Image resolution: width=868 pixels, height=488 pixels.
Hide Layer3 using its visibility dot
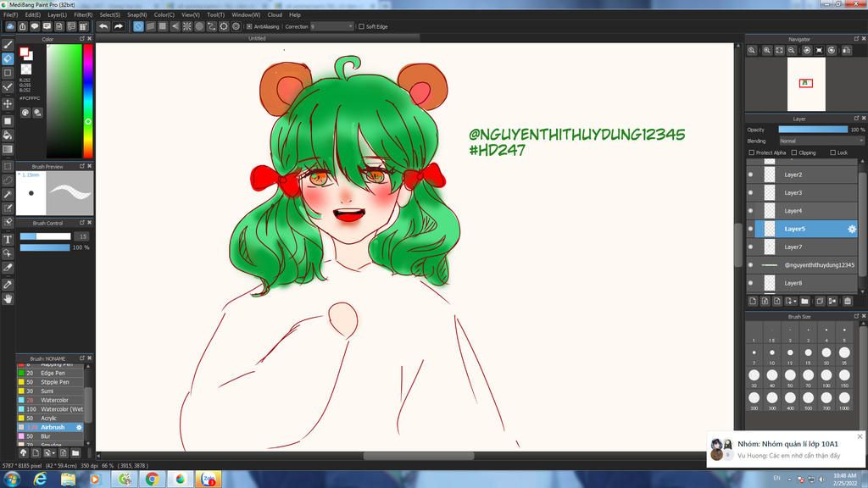pyautogui.click(x=751, y=192)
